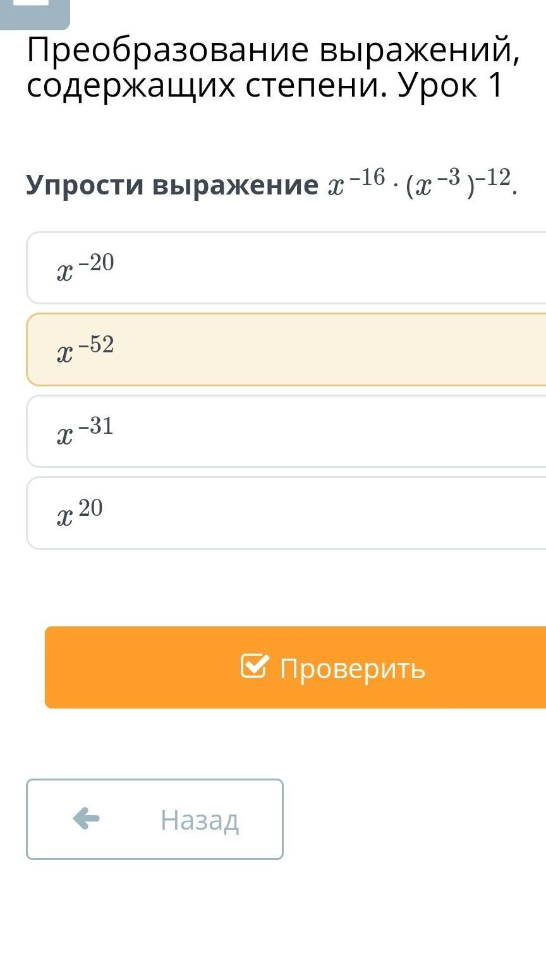This screenshot has height=980, width=546.
Task: Click the exponent −31 in the third option
Action: point(96,426)
